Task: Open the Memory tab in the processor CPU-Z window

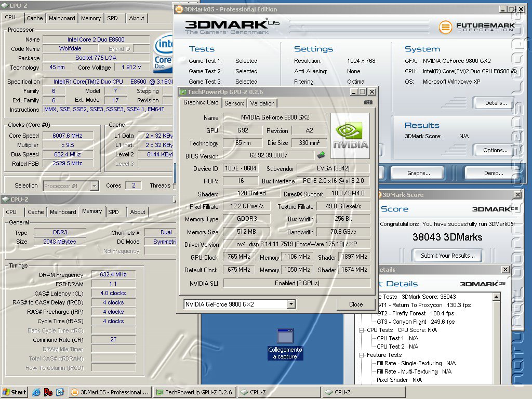Action: click(x=90, y=18)
